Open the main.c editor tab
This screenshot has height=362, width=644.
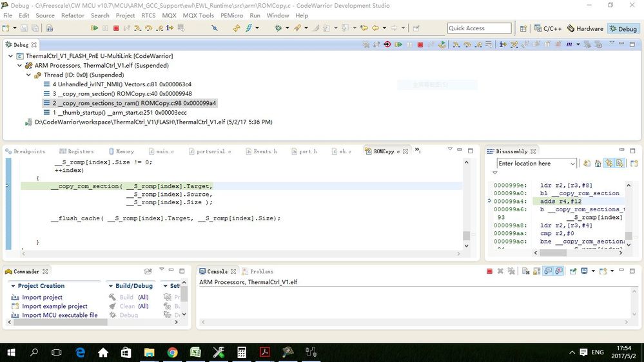click(x=161, y=151)
